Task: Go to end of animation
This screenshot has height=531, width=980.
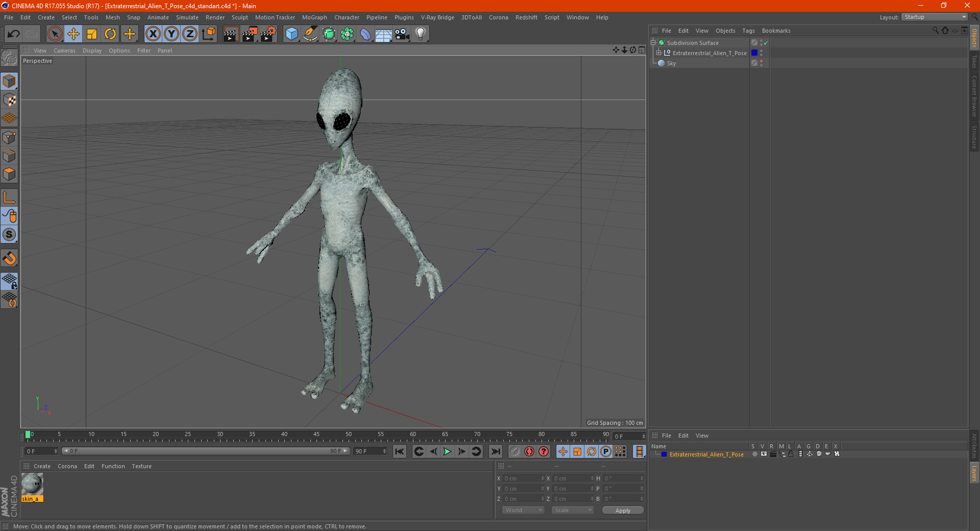Action: (x=495, y=451)
